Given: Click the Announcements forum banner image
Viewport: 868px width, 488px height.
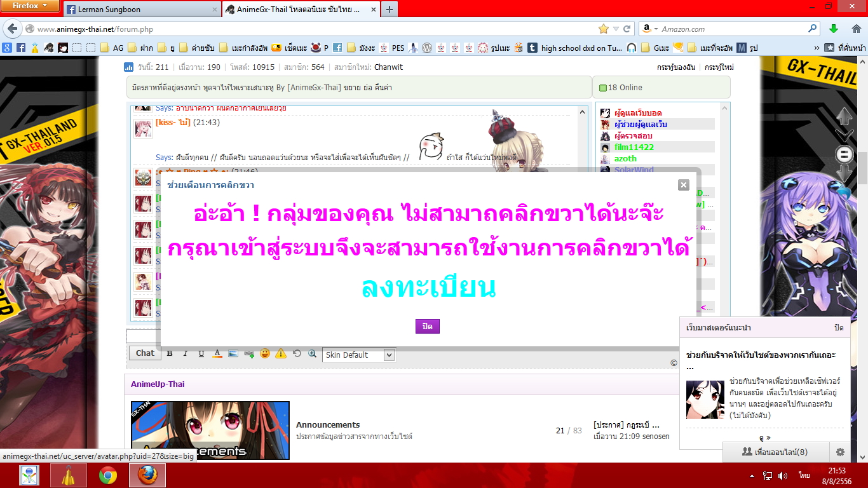Looking at the screenshot, I should [x=210, y=430].
